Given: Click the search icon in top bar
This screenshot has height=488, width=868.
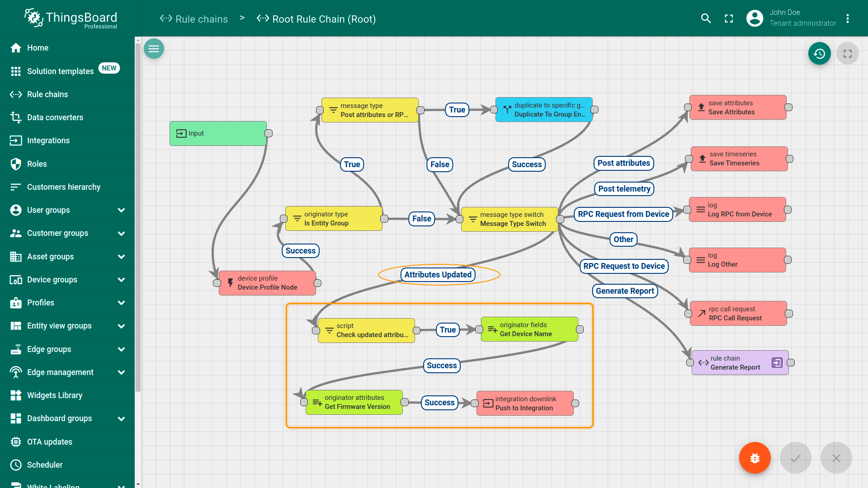Looking at the screenshot, I should [x=706, y=19].
